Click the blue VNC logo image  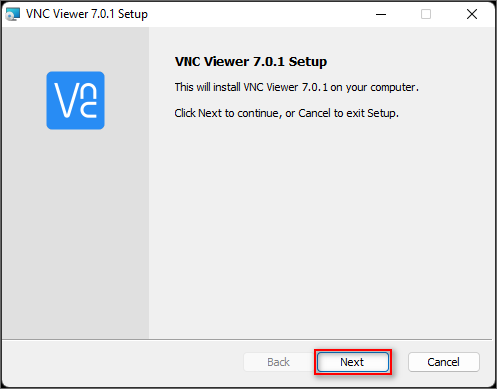(x=75, y=100)
